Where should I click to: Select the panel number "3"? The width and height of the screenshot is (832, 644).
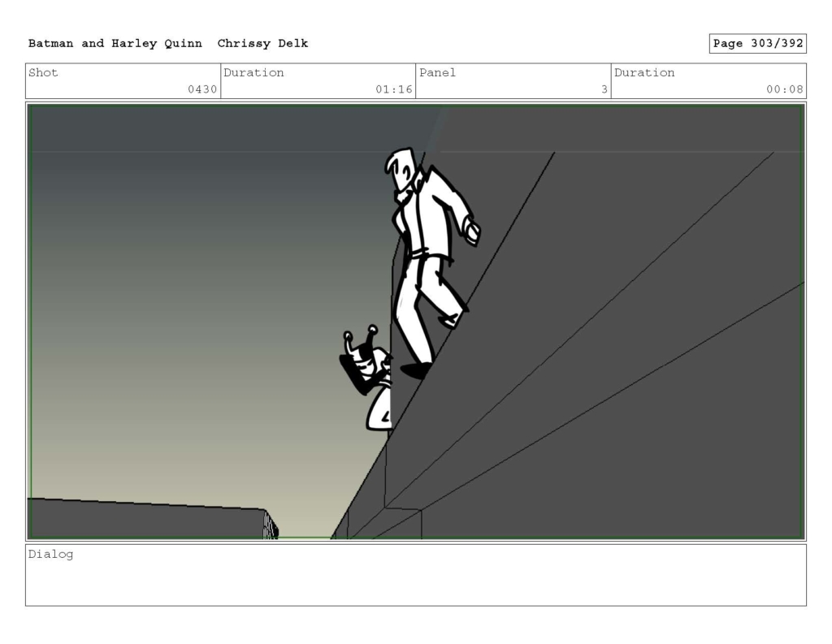604,89
